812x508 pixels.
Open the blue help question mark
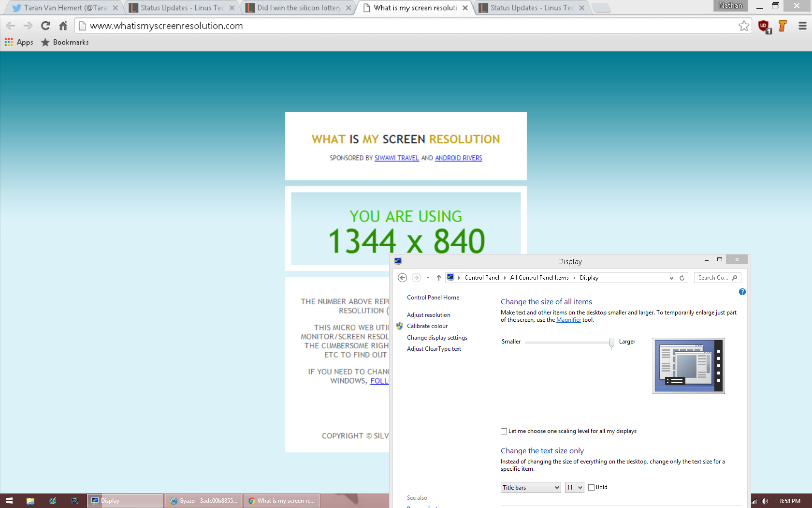click(742, 292)
